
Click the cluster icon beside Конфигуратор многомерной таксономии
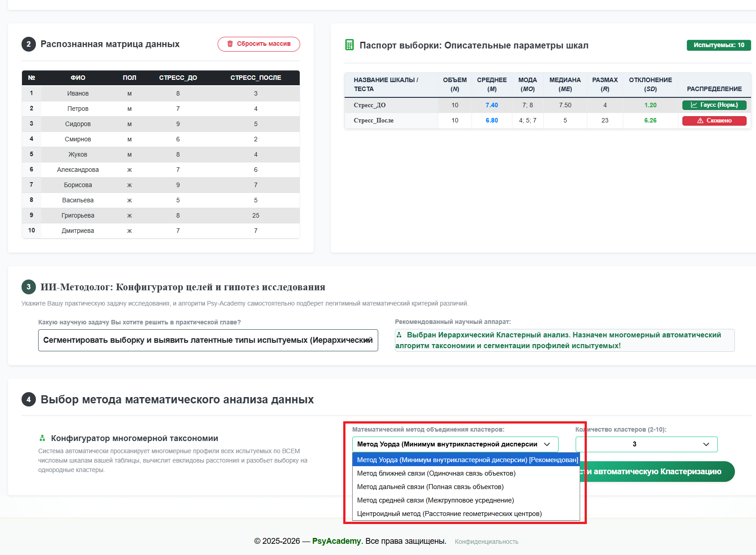tap(42, 438)
